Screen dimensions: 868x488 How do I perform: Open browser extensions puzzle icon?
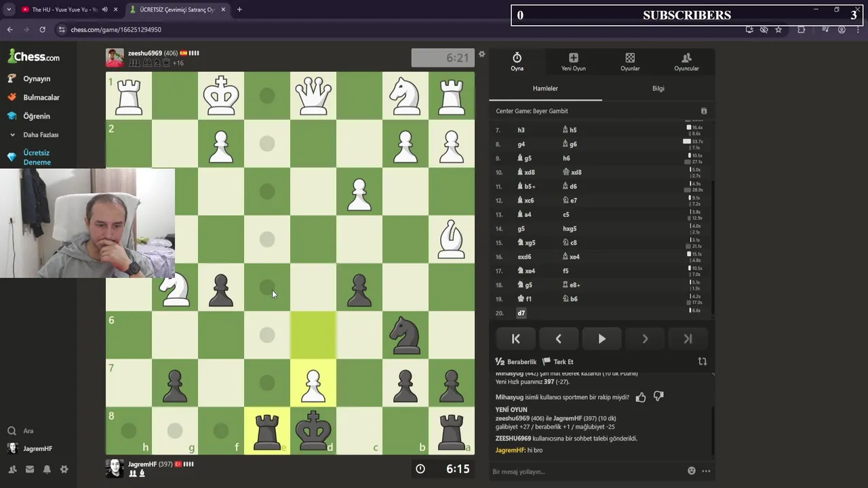click(x=801, y=30)
